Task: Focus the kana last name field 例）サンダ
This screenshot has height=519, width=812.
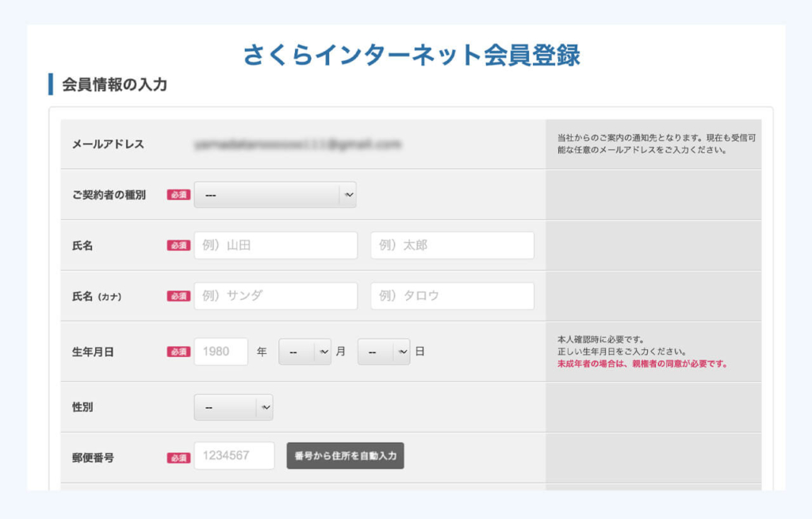Action: 275,296
